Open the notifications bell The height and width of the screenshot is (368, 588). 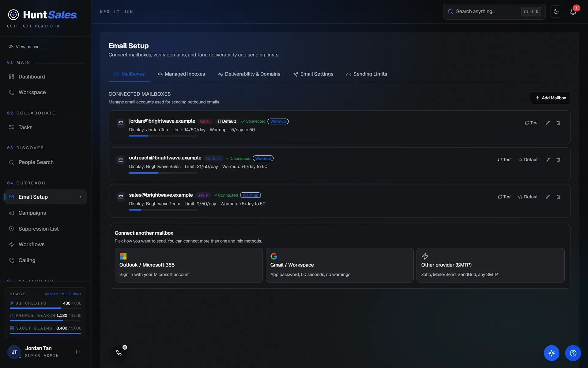(x=573, y=12)
